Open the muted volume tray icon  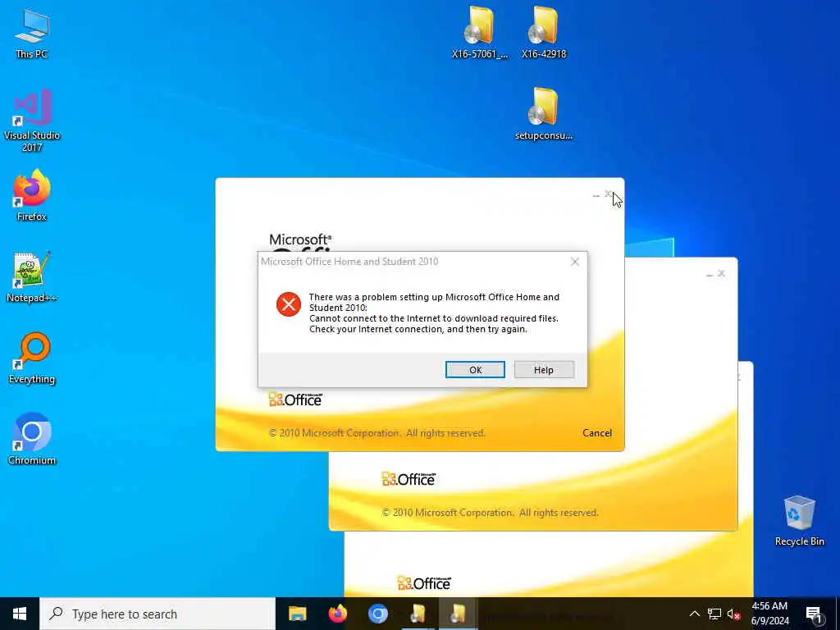pos(733,614)
